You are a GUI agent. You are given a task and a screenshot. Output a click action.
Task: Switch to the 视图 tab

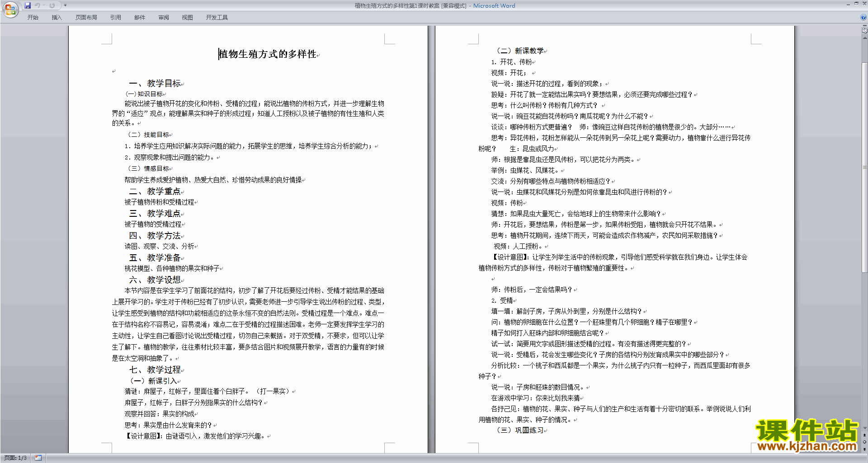click(188, 18)
